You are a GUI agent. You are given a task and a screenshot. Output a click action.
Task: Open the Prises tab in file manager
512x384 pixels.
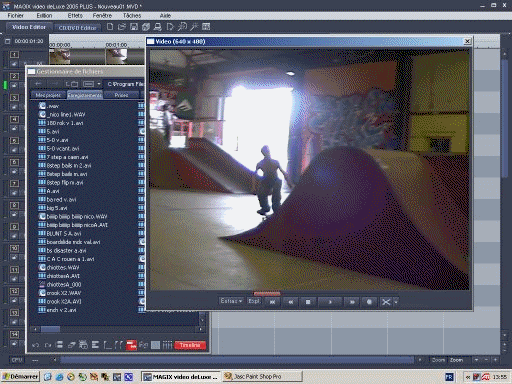121,95
